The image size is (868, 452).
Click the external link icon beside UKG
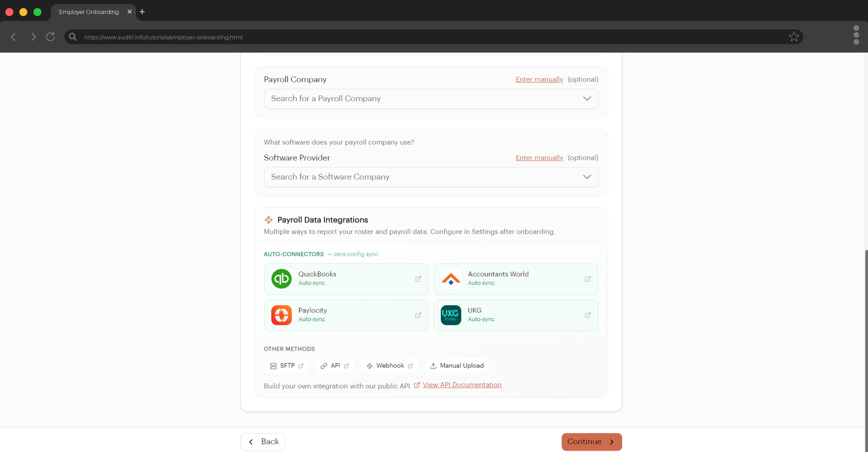pyautogui.click(x=588, y=315)
